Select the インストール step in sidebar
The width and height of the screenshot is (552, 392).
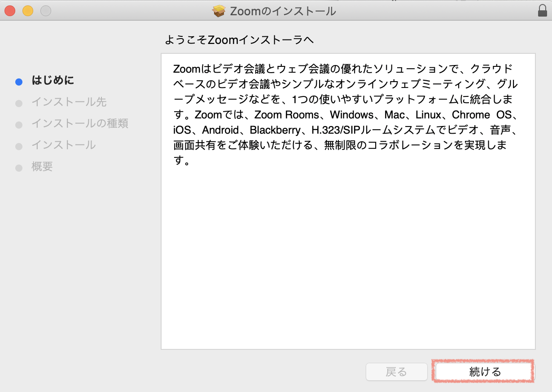click(x=64, y=145)
